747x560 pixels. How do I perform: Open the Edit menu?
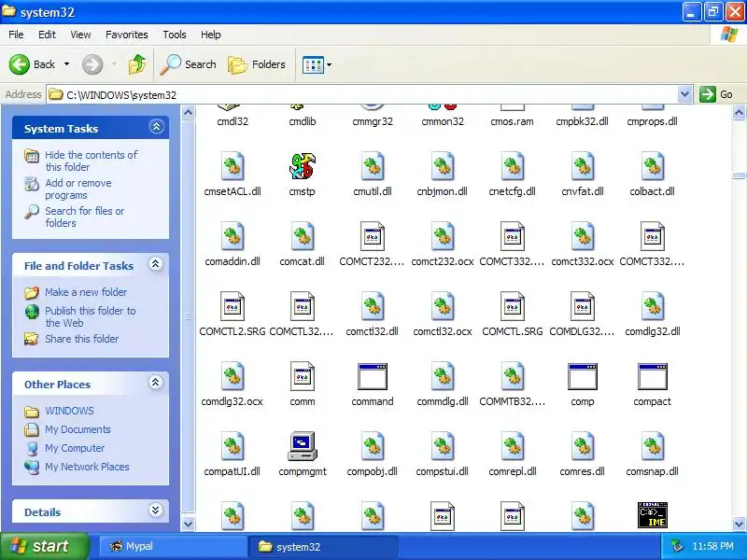coord(47,35)
